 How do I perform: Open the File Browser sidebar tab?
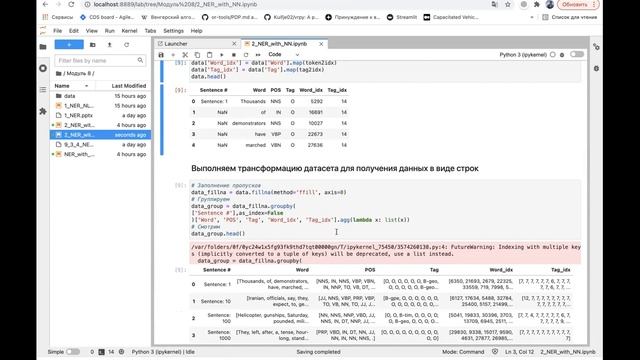[x=43, y=47]
